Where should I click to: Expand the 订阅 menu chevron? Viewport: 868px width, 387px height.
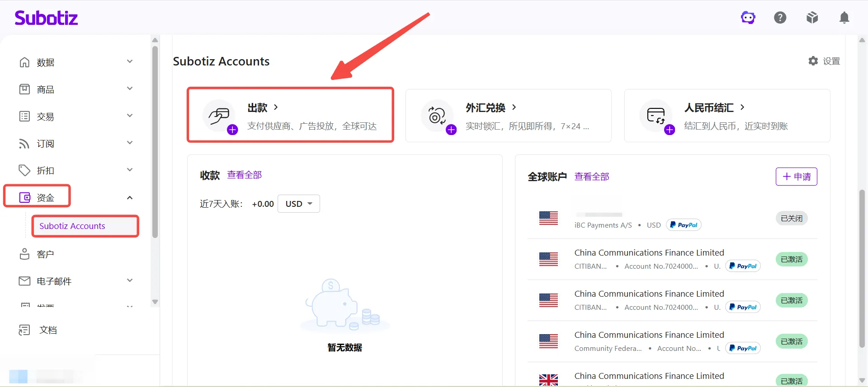click(130, 143)
